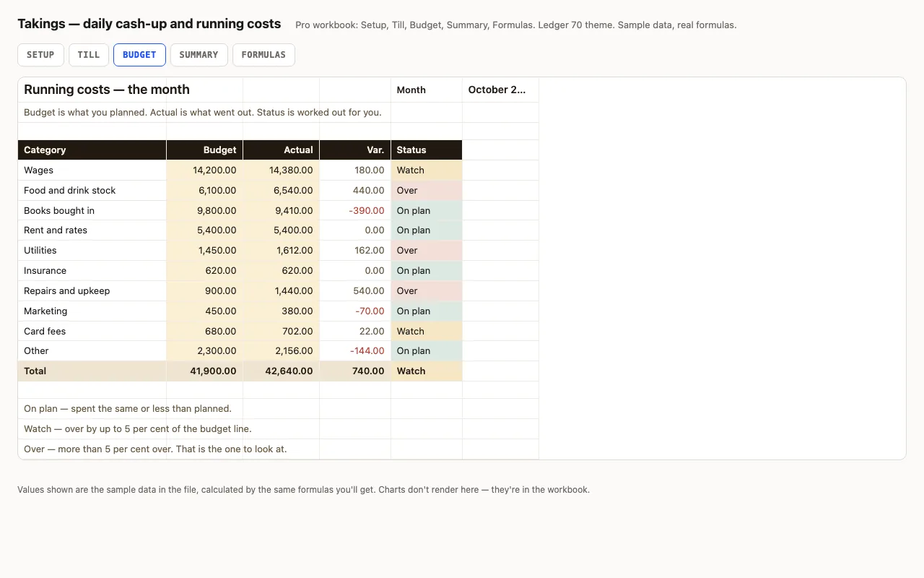Select the Wages category cell

(92, 171)
